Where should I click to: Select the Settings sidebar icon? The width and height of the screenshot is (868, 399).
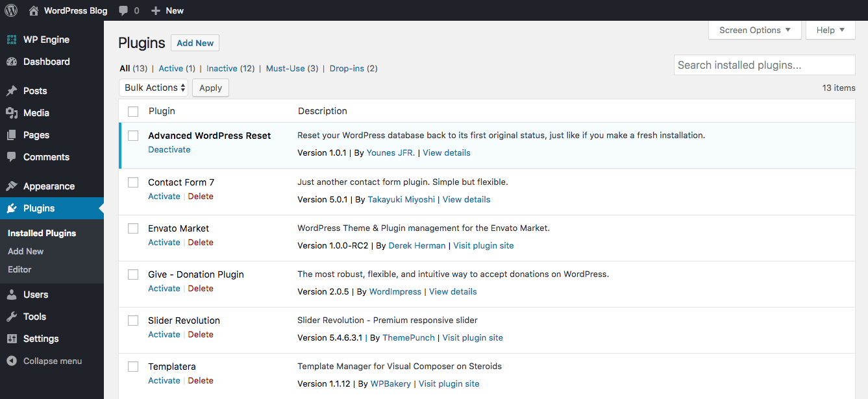pos(12,338)
